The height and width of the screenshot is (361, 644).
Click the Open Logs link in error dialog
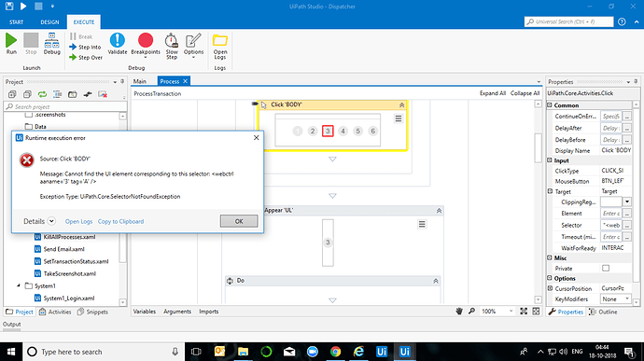(78, 221)
